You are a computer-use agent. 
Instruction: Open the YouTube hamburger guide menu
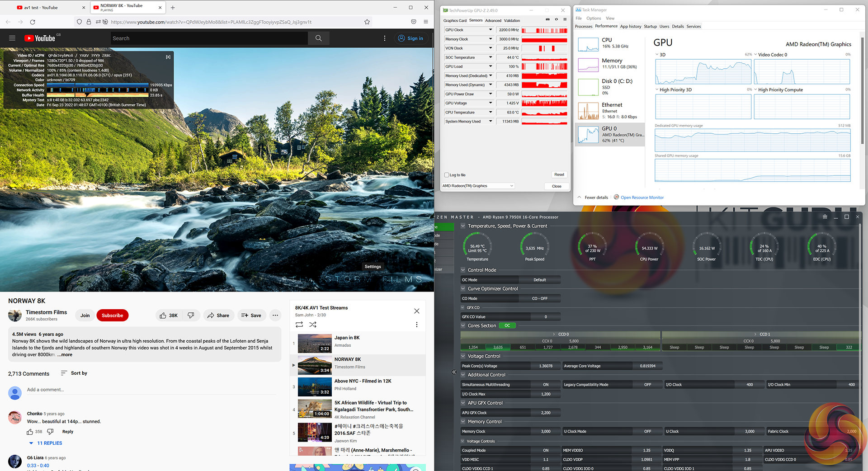12,38
